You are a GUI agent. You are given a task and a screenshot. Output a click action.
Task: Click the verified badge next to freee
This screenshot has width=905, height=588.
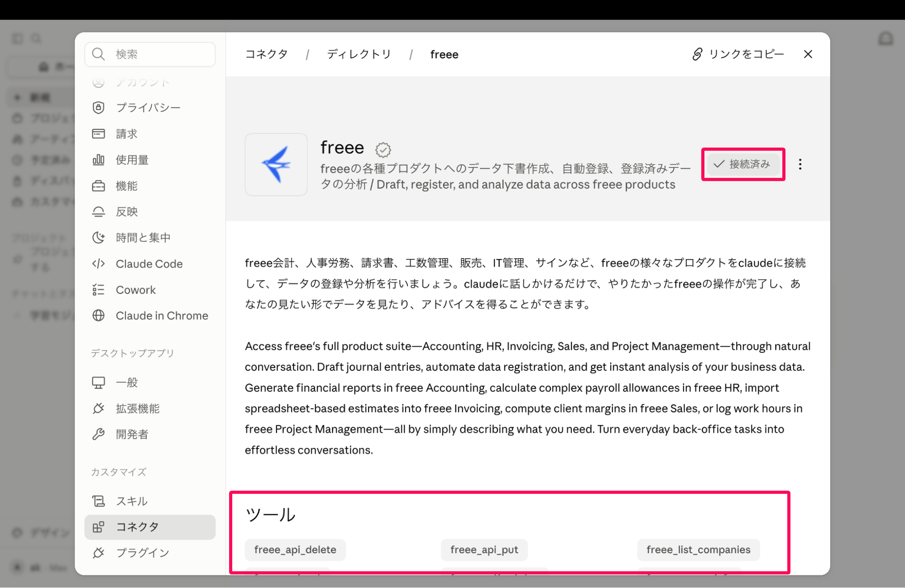[x=383, y=149]
